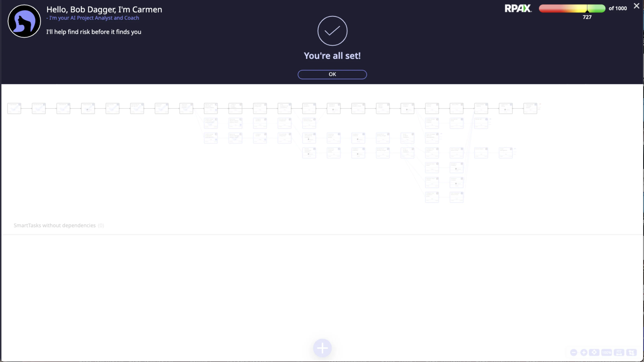This screenshot has width=644, height=362.
Task: Click the large checkmark circle icon
Action: tap(332, 31)
